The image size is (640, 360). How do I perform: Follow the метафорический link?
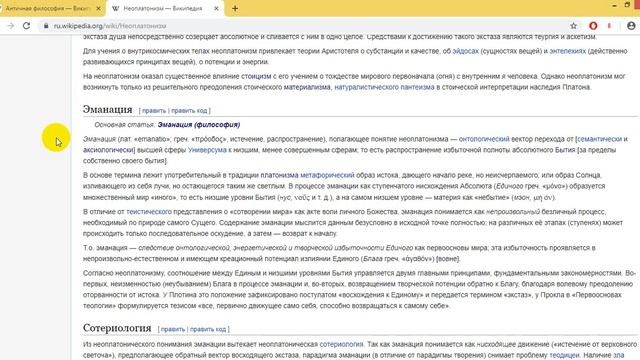point(327,175)
